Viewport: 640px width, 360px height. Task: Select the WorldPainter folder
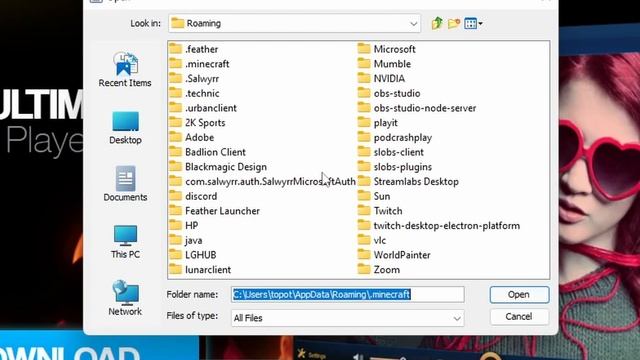click(x=394, y=255)
